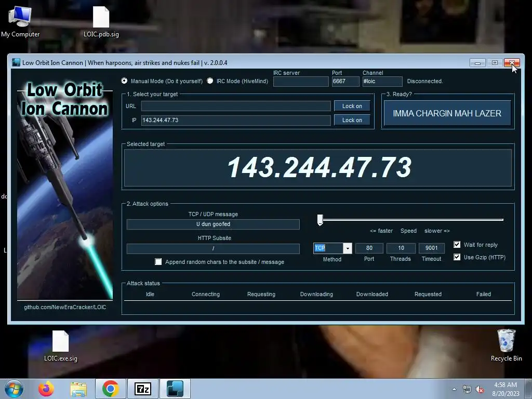Click the Timeout field showing 9001
The width and height of the screenshot is (532, 399).
click(432, 248)
